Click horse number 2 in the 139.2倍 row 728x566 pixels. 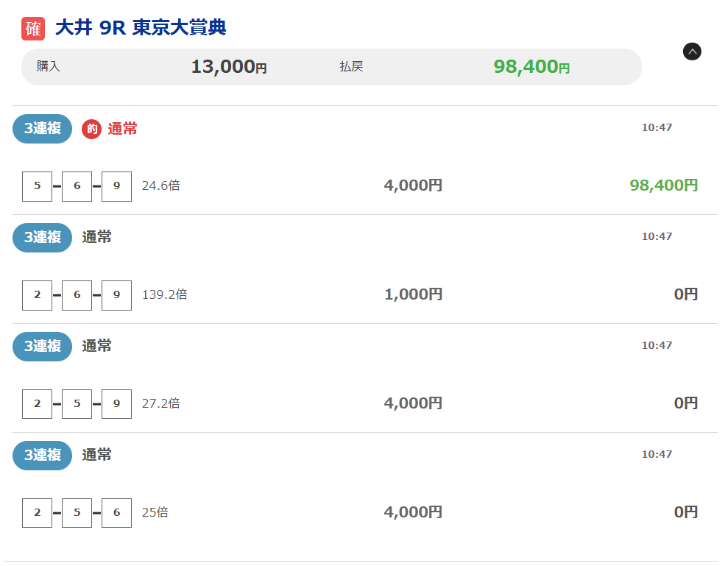pyautogui.click(x=38, y=295)
